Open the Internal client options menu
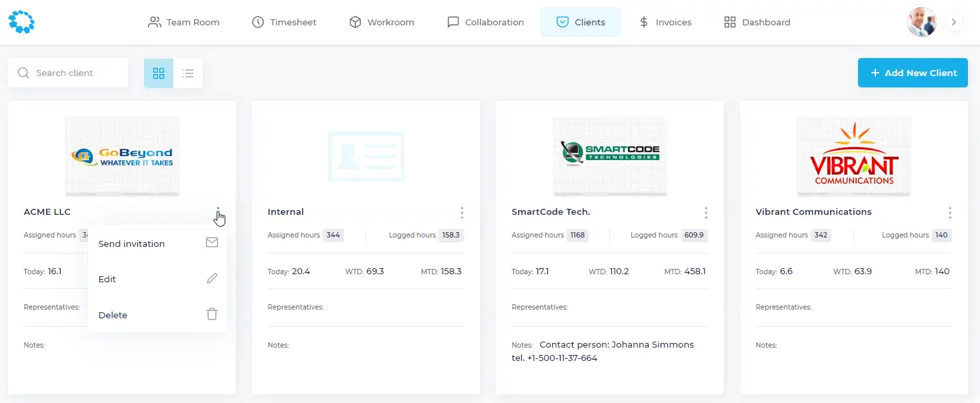980x403 pixels. (x=462, y=213)
